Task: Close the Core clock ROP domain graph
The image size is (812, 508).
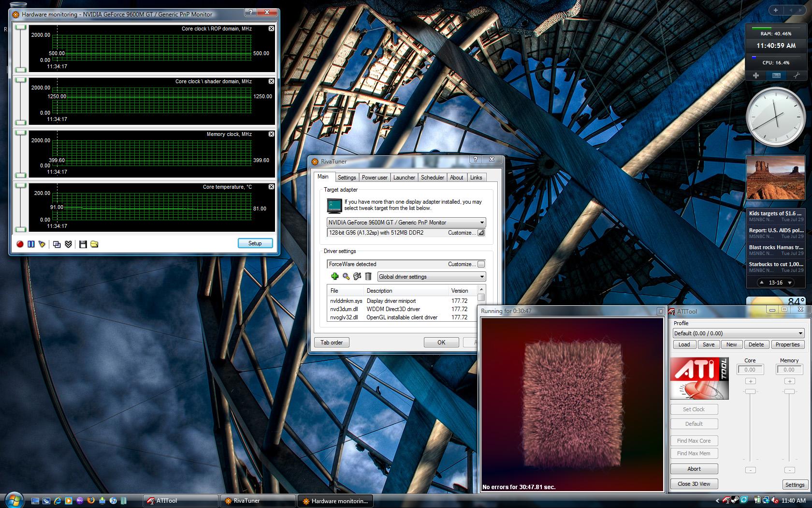Action: pyautogui.click(x=271, y=29)
